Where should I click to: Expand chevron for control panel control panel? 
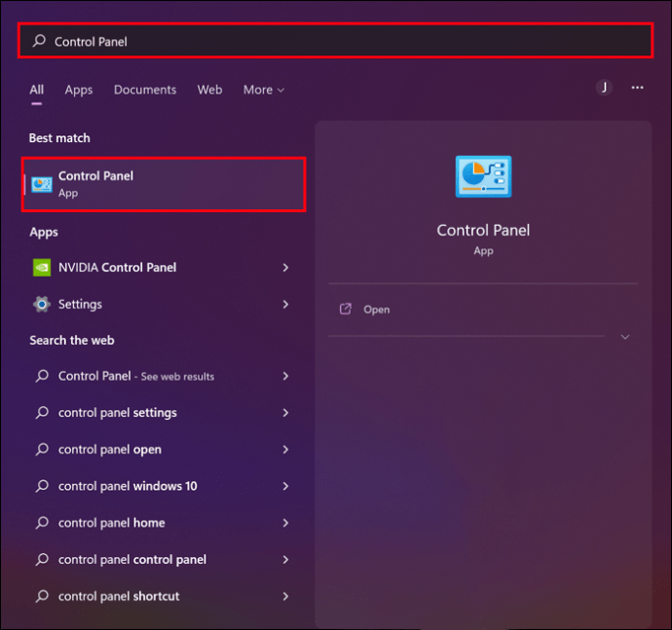pos(285,560)
